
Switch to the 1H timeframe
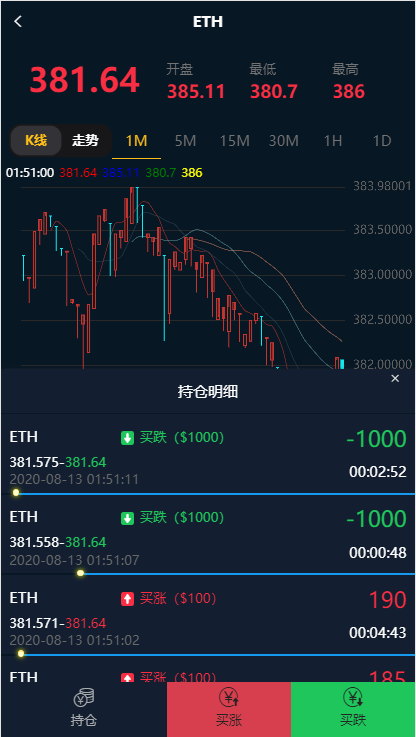[x=333, y=141]
